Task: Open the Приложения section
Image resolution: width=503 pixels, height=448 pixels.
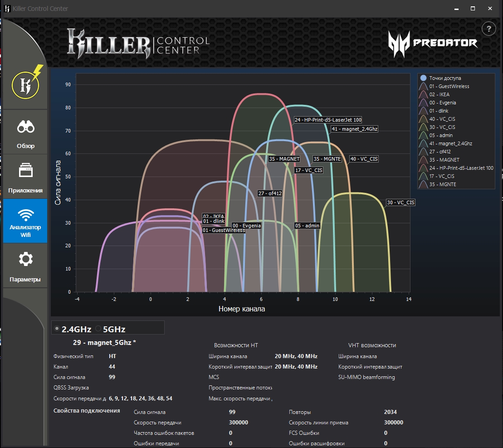Action: click(x=25, y=177)
